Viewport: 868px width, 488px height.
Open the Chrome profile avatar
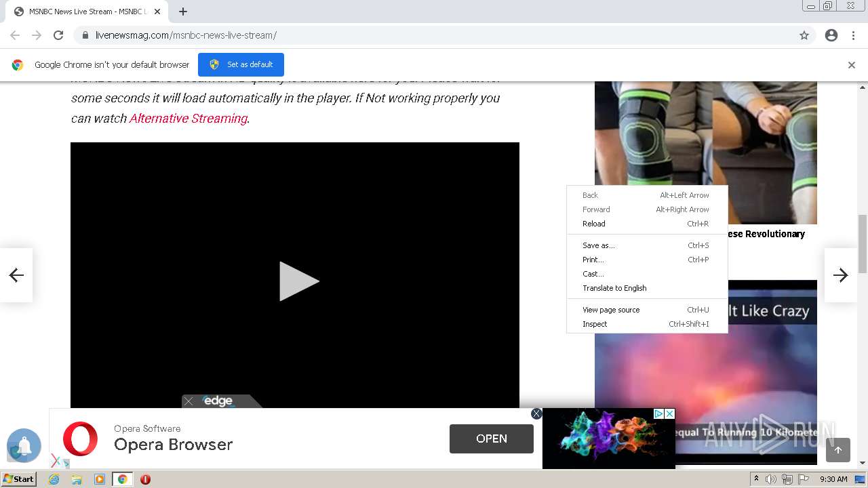tap(831, 35)
